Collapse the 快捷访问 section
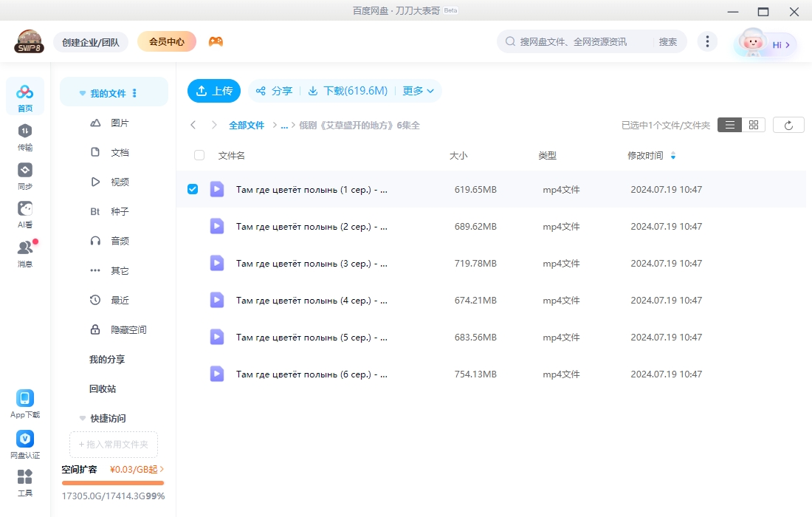This screenshot has width=812, height=517. coord(82,418)
